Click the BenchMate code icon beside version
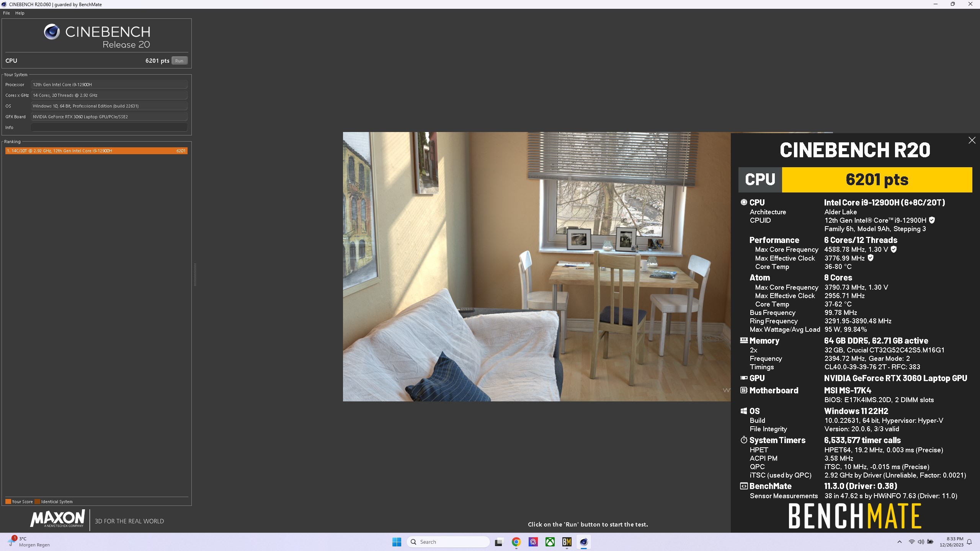 click(744, 486)
